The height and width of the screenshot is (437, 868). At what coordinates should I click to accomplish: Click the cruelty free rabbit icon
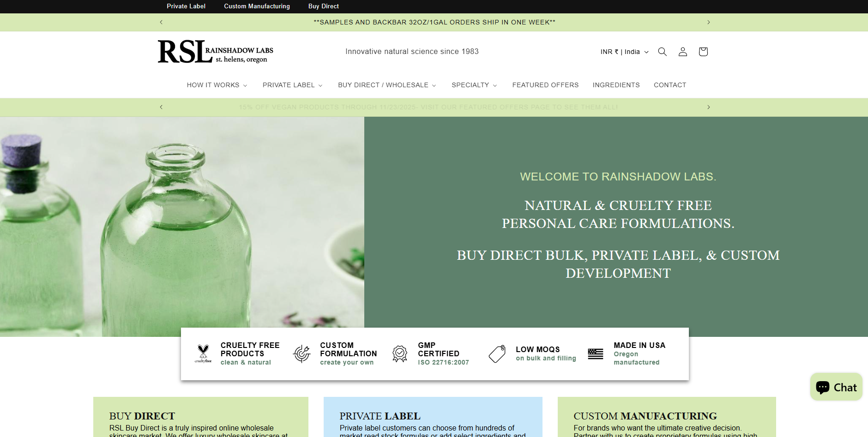[203, 353]
